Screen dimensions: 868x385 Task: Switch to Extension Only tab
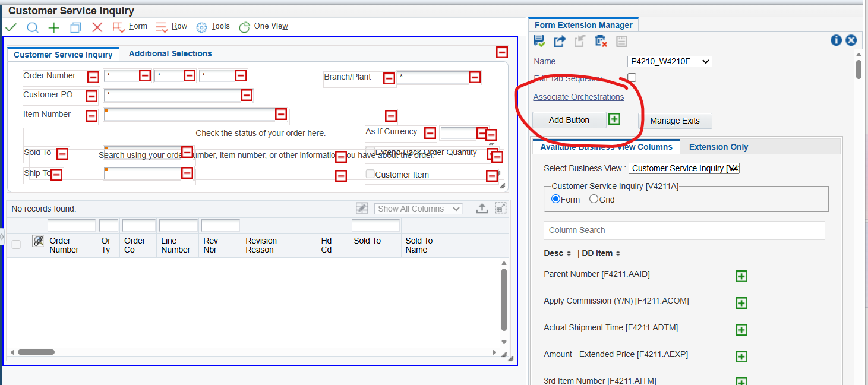click(x=718, y=147)
